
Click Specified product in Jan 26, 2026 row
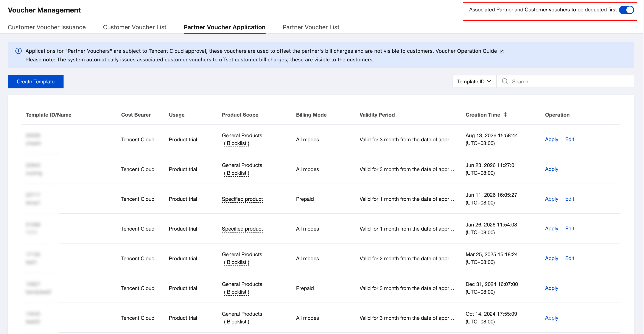click(x=242, y=229)
